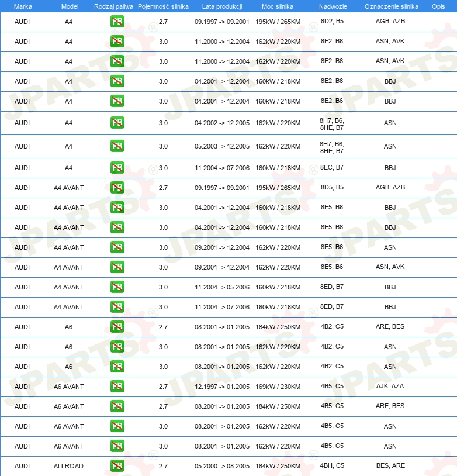This screenshot has width=457, height=476.
Task: Click fuel icon in A6 AVANT AJK, AZA row
Action: 117,387
